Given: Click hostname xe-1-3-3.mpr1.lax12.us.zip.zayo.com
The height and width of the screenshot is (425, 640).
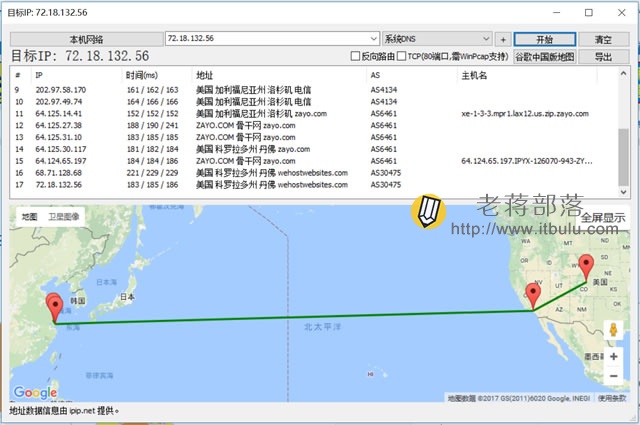Looking at the screenshot, I should pyautogui.click(x=525, y=113).
